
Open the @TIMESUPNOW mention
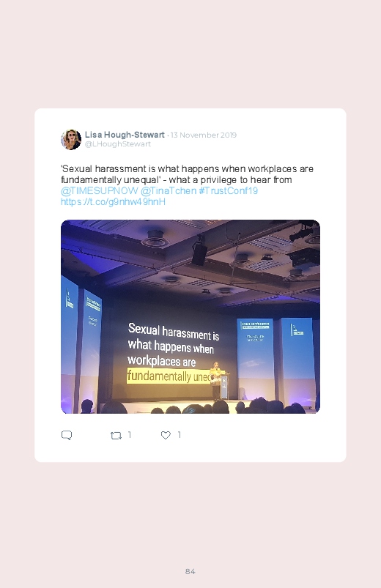(99, 190)
